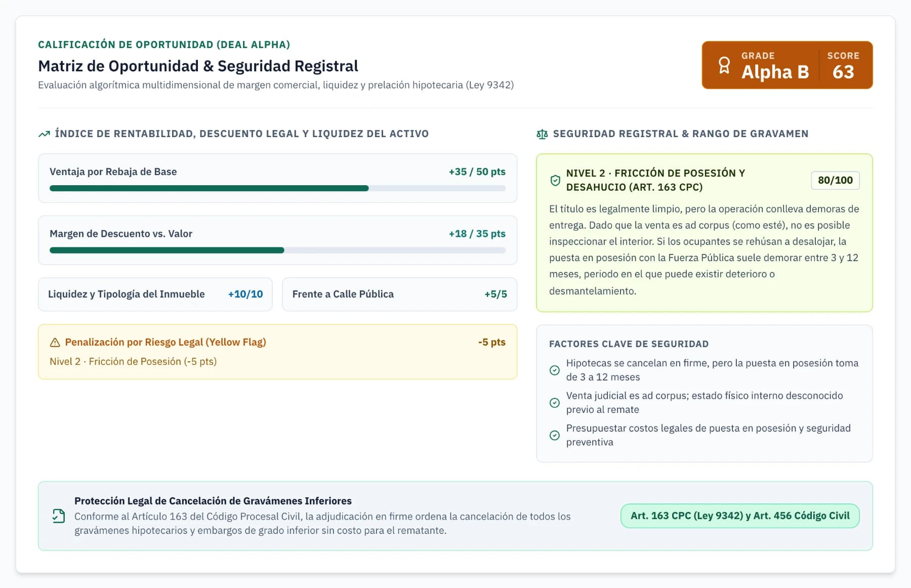Image resolution: width=911 pixels, height=588 pixels.
Task: Click the Ventaja por Rebaja de Base progress bar
Action: coord(277,188)
